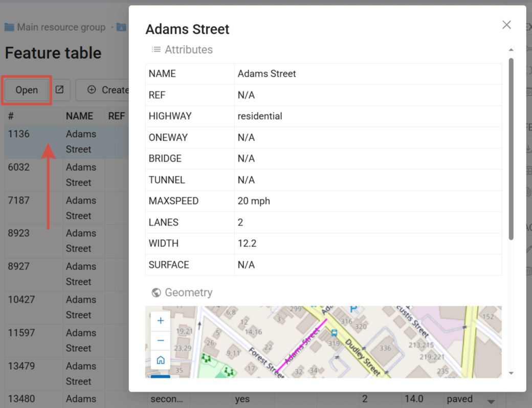
Task: Click the globe icon next to Geometry
Action: (x=157, y=292)
